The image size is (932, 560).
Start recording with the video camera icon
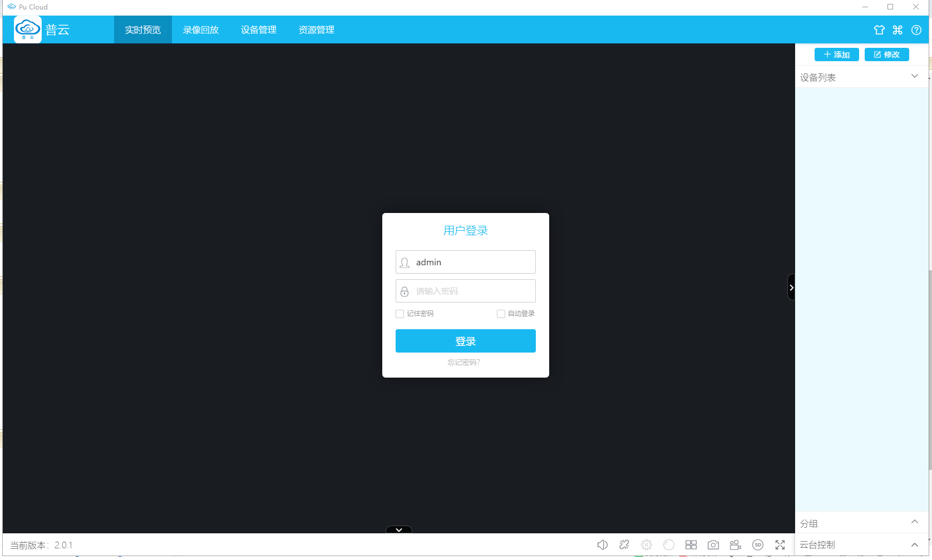coord(736,545)
